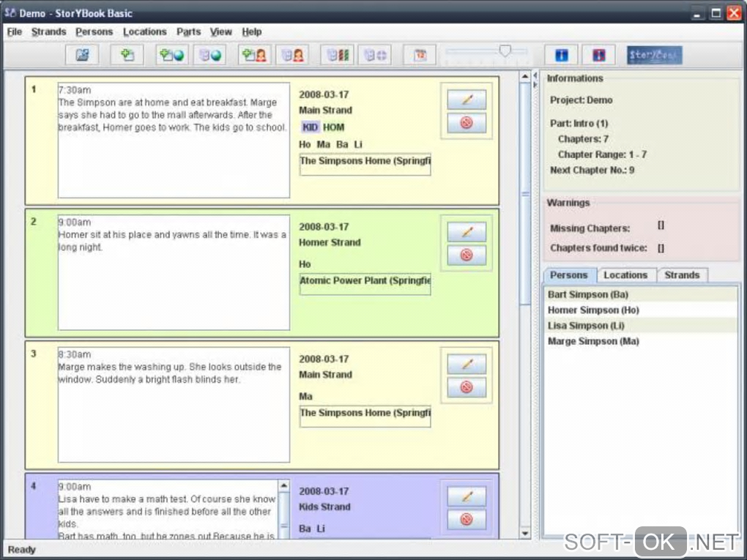Open the manage parts icon
This screenshot has height=560, width=747.
click(375, 55)
